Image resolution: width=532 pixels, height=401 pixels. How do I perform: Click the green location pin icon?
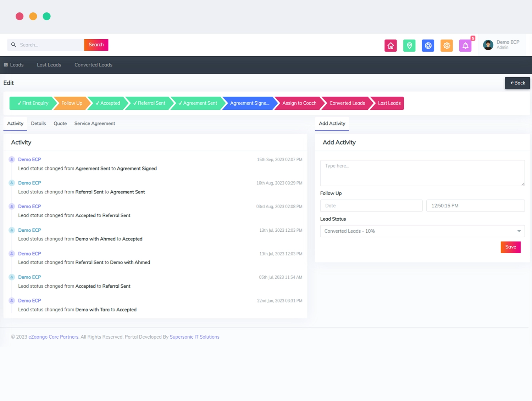click(409, 46)
